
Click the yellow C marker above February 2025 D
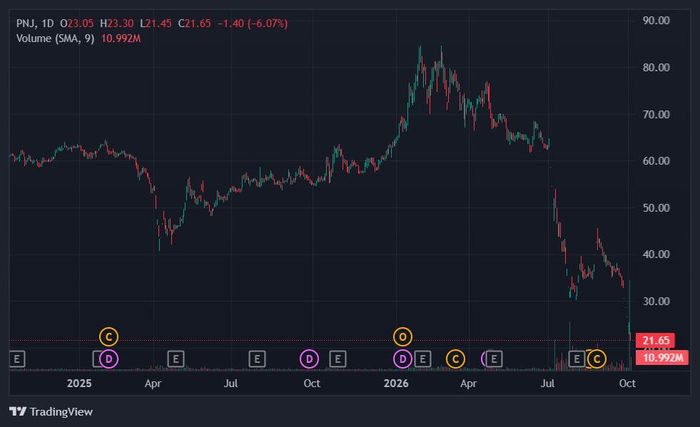click(108, 337)
